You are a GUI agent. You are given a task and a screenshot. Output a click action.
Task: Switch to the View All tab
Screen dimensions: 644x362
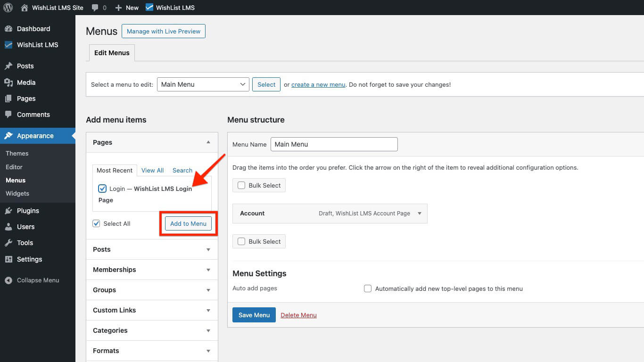[152, 170]
